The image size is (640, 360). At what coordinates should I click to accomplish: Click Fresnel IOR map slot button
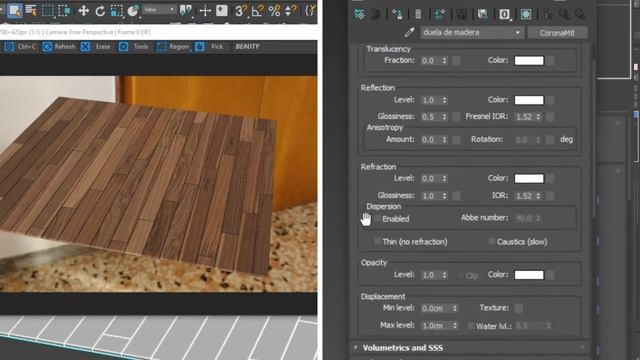(x=550, y=117)
